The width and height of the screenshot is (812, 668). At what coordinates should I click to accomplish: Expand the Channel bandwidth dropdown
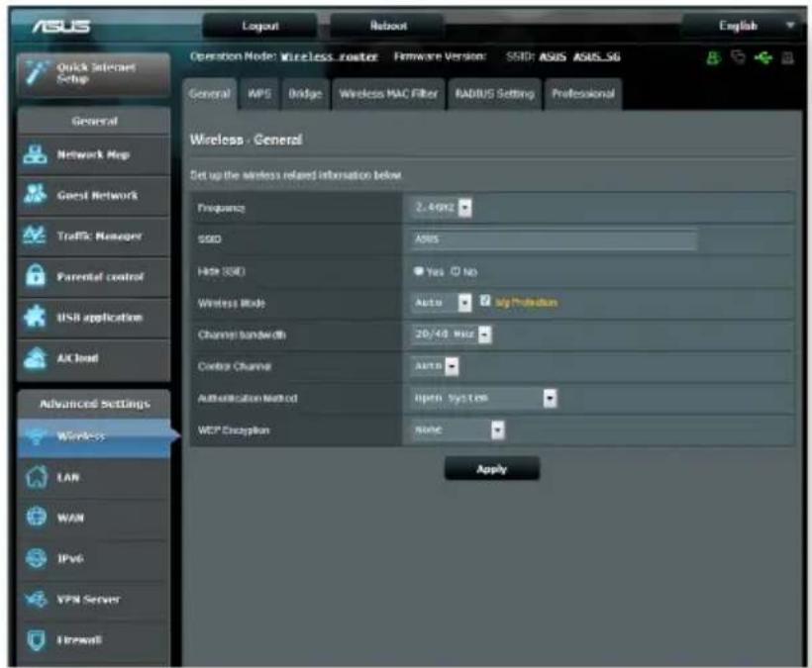click(x=451, y=334)
